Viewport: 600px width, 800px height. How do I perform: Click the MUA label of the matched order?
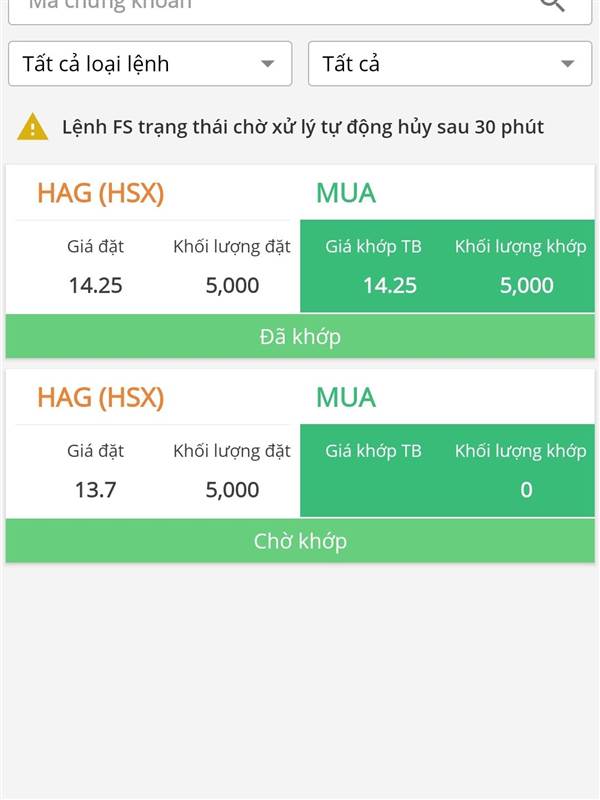[x=346, y=193]
